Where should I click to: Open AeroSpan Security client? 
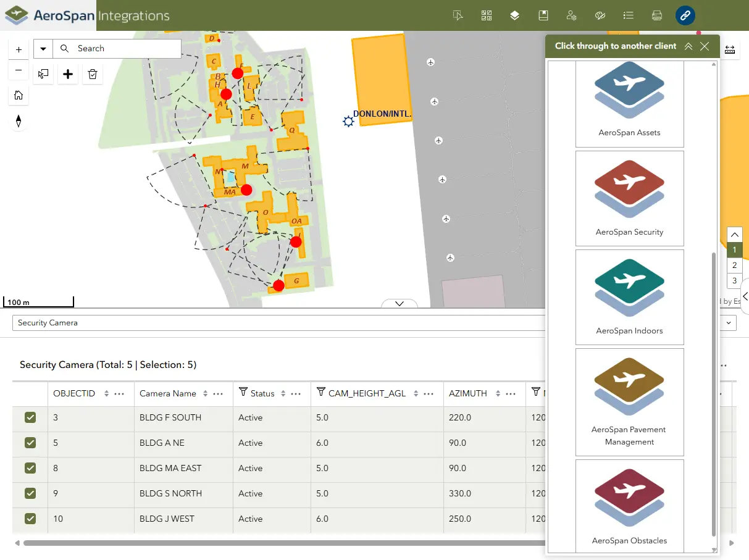tap(630, 198)
